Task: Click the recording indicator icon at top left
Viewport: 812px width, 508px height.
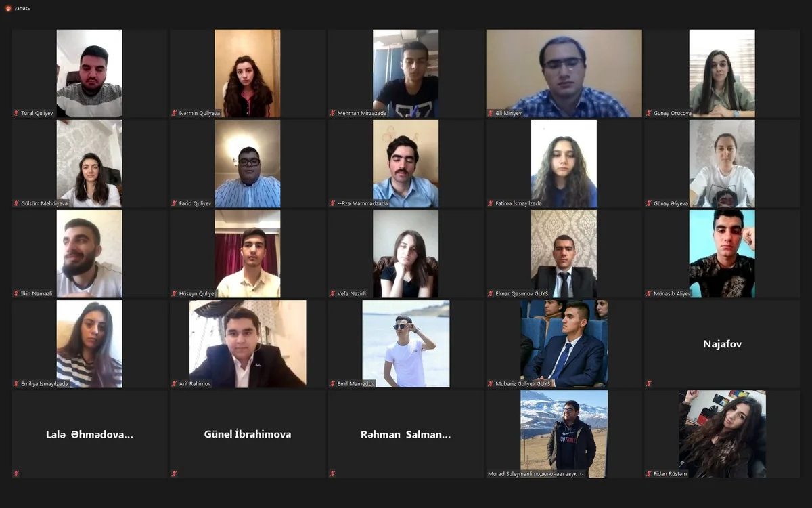Action: (8, 8)
